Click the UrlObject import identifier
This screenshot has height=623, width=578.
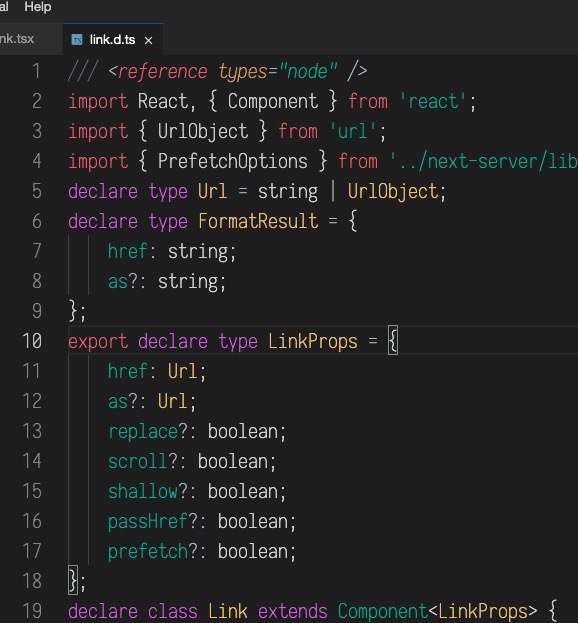203,132
